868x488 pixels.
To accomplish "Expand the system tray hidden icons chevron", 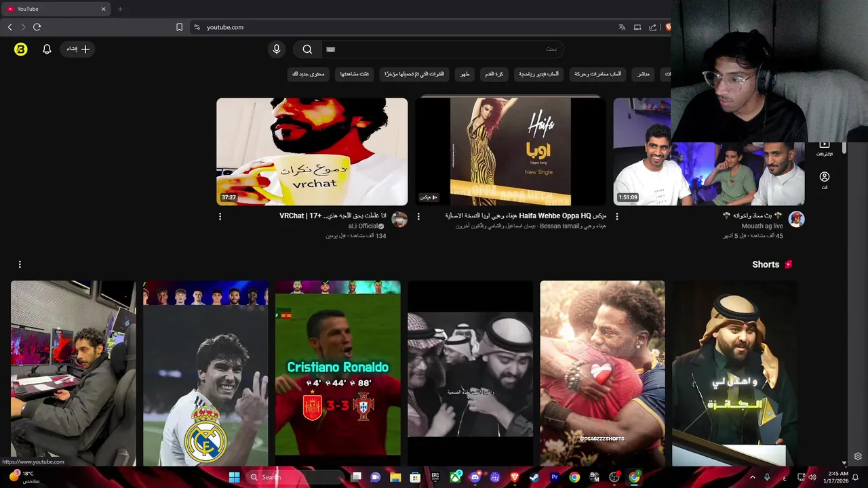I will [x=752, y=477].
